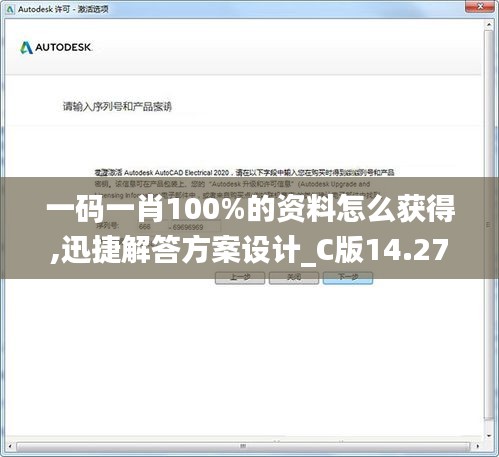Click the Autodesk icon in the title bar
499x457 pixels.
(x=10, y=9)
